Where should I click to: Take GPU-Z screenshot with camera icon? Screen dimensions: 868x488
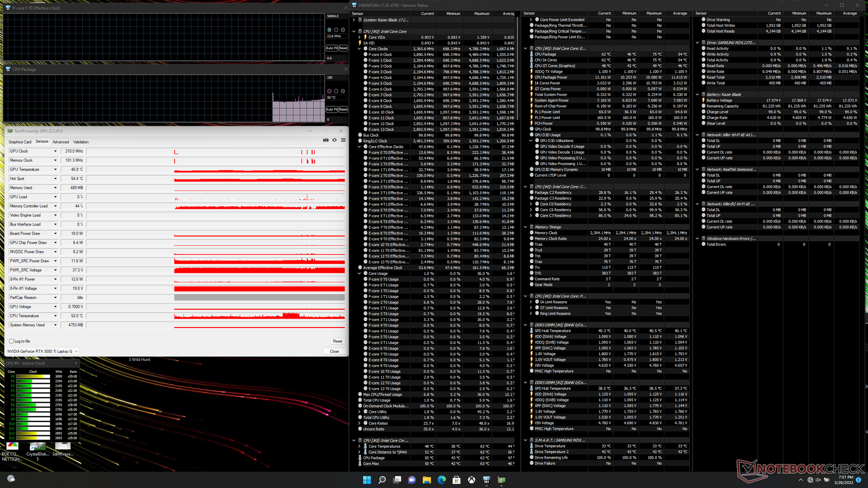click(x=325, y=140)
